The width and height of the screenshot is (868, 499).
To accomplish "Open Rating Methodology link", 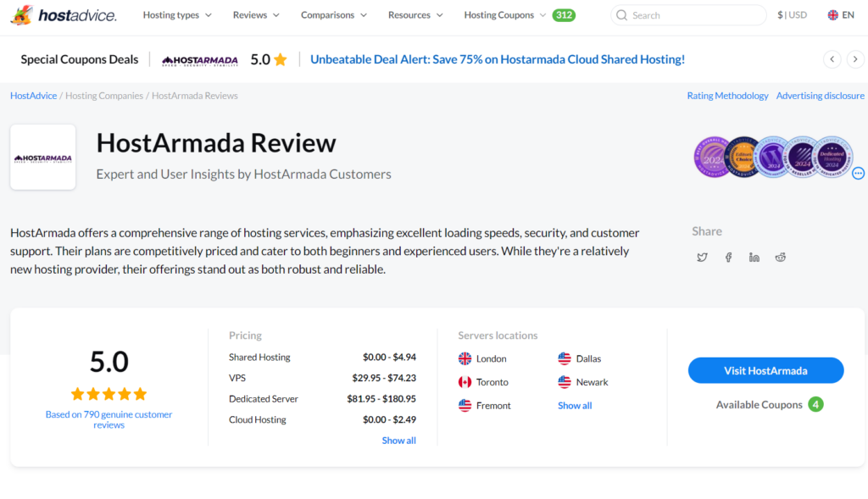I will (727, 96).
